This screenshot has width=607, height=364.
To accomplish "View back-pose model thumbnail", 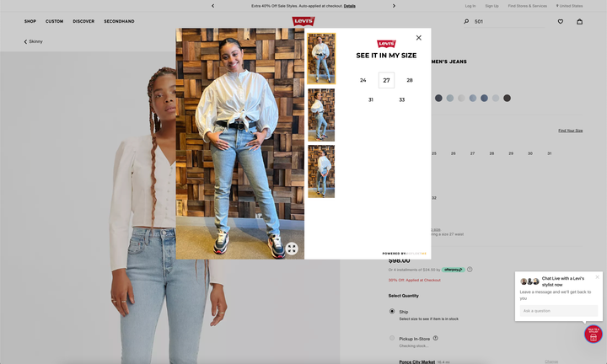I will point(321,171).
